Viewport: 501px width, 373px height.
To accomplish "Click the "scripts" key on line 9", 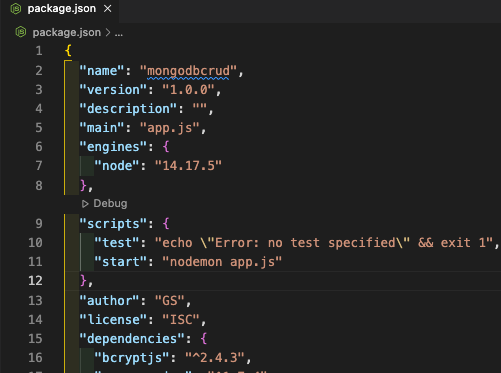I will [x=113, y=224].
